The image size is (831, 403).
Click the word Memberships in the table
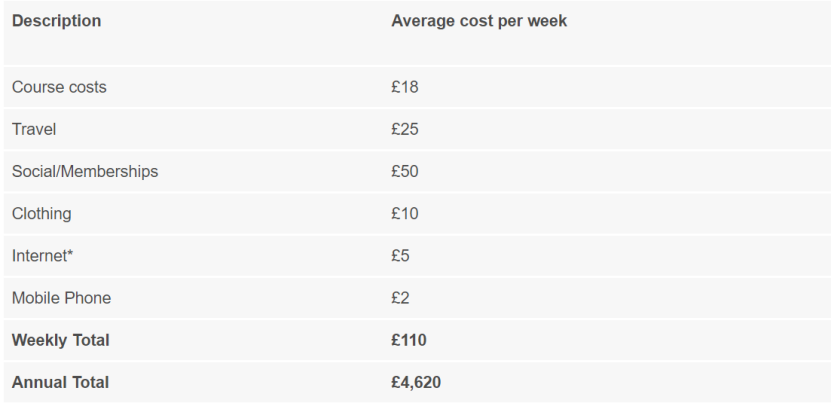[110, 171]
